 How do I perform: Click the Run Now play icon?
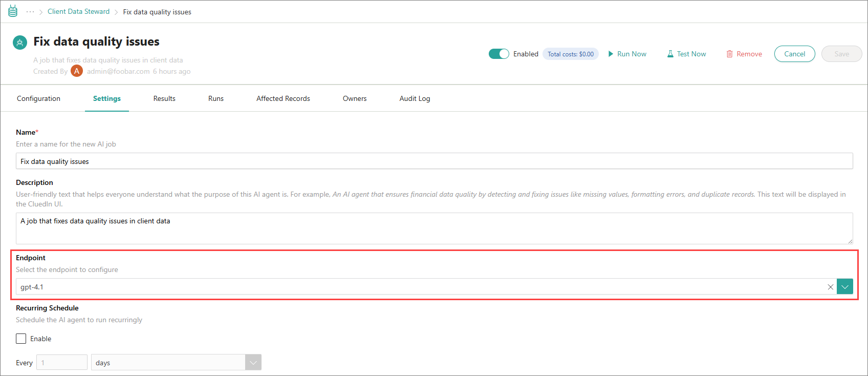tap(611, 54)
